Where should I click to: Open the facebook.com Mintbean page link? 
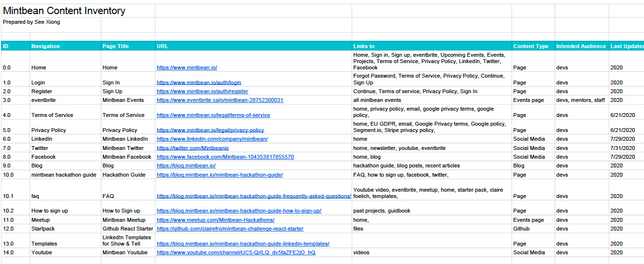click(x=225, y=157)
